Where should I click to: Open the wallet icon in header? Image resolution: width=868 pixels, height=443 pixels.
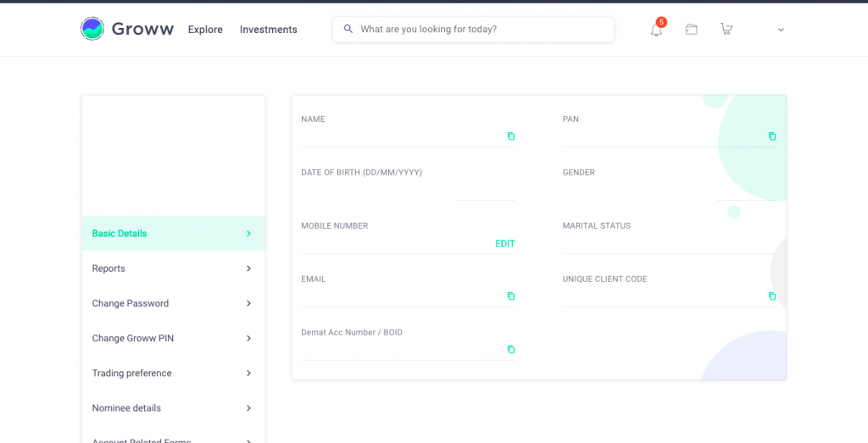(x=691, y=30)
